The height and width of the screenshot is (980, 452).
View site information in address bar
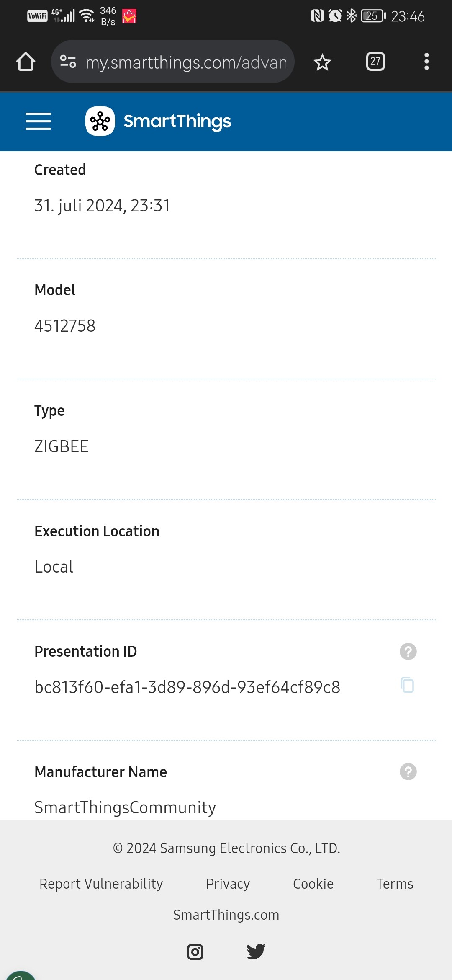[68, 62]
